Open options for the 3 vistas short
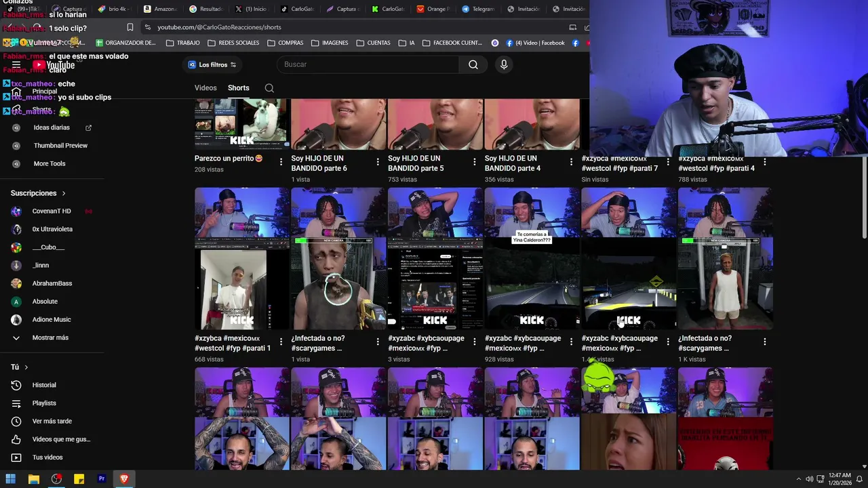Viewport: 868px width, 488px height. tap(475, 342)
